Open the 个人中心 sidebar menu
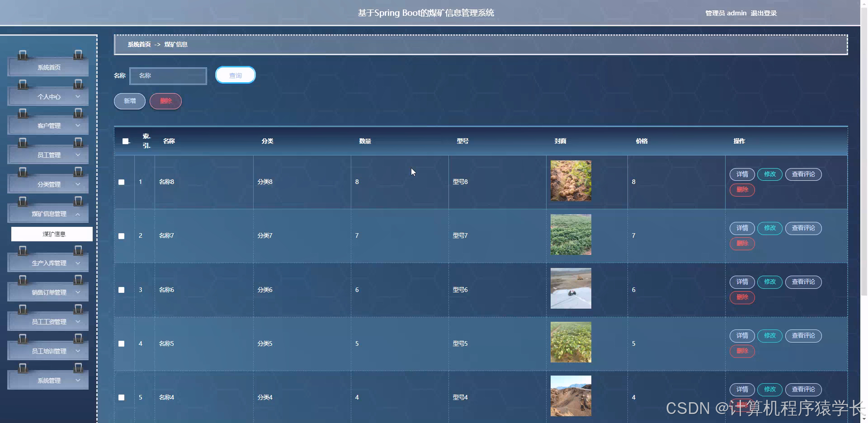 (48, 97)
